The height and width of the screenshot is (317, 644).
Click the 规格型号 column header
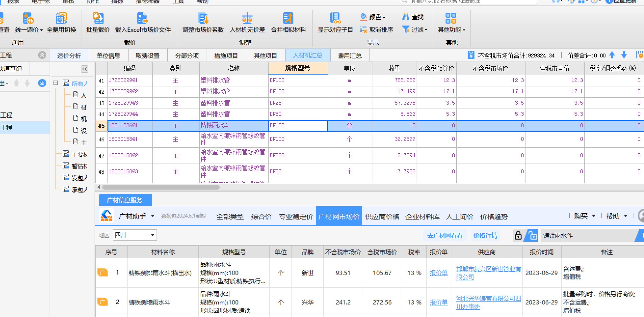298,68
